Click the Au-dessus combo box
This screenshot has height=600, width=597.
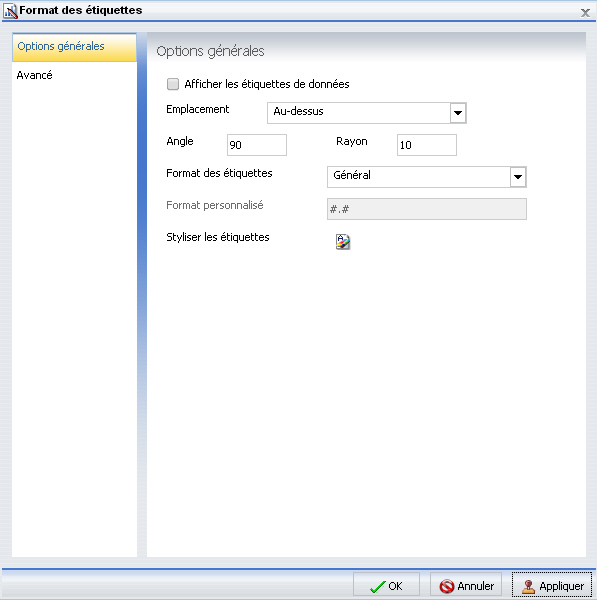pos(367,113)
